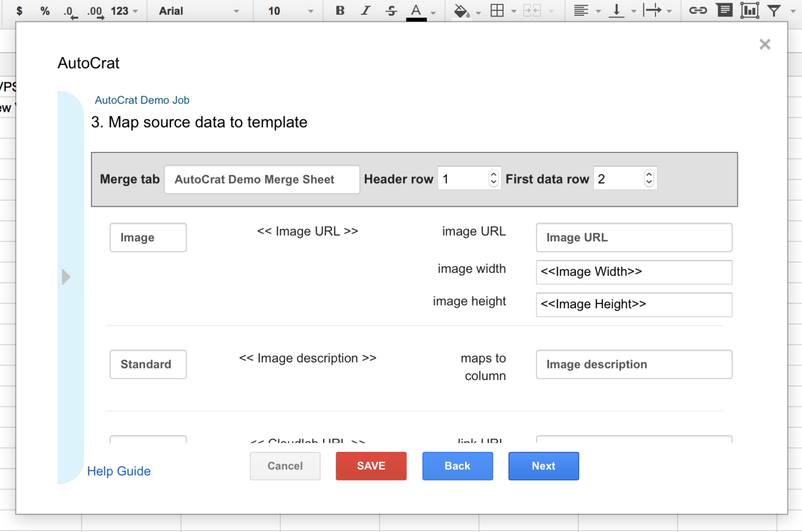This screenshot has height=532, width=802.
Task: Click the merge cells icon
Action: [x=532, y=10]
